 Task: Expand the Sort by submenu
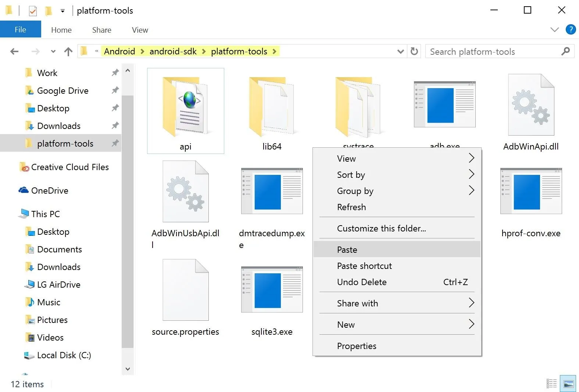(472, 174)
